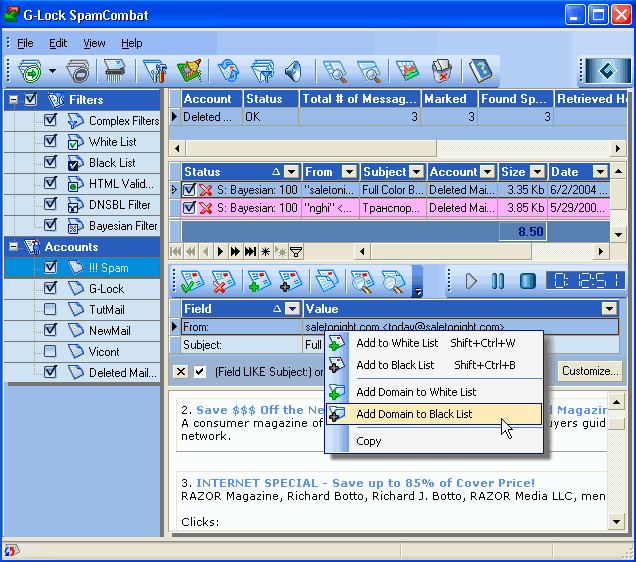Choose Add Domain to Black List

click(x=434, y=414)
